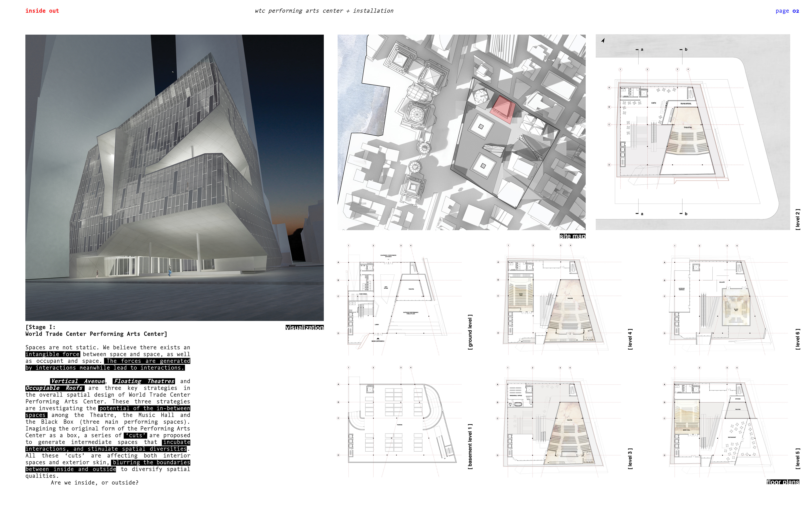Select the basement level 1 parking plan
812x507 pixels.
[399, 422]
